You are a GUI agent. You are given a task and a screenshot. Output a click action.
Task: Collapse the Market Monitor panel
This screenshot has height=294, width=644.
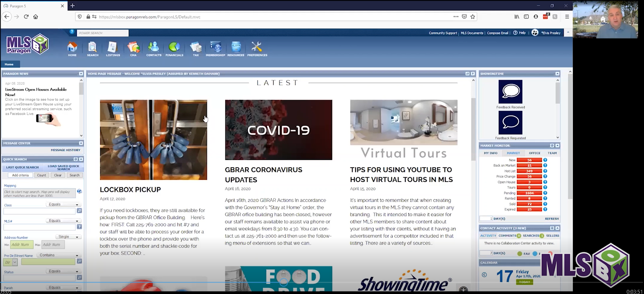click(x=557, y=145)
